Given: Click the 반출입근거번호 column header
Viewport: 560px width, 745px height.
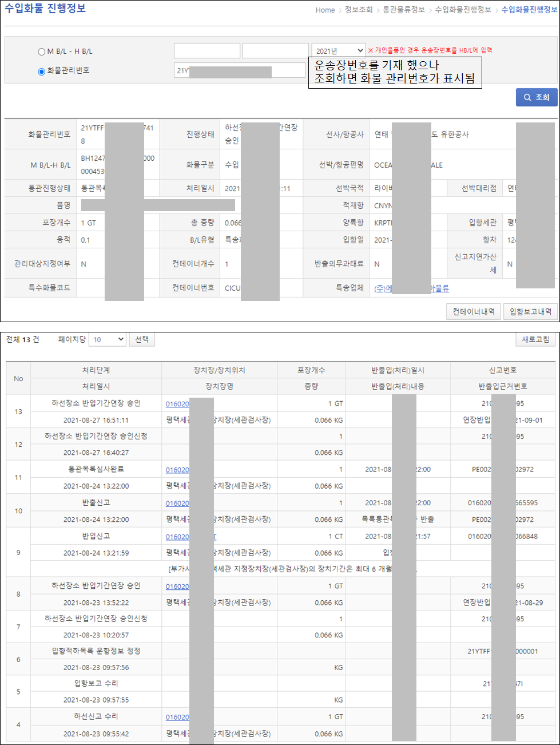Looking at the screenshot, I should [503, 386].
